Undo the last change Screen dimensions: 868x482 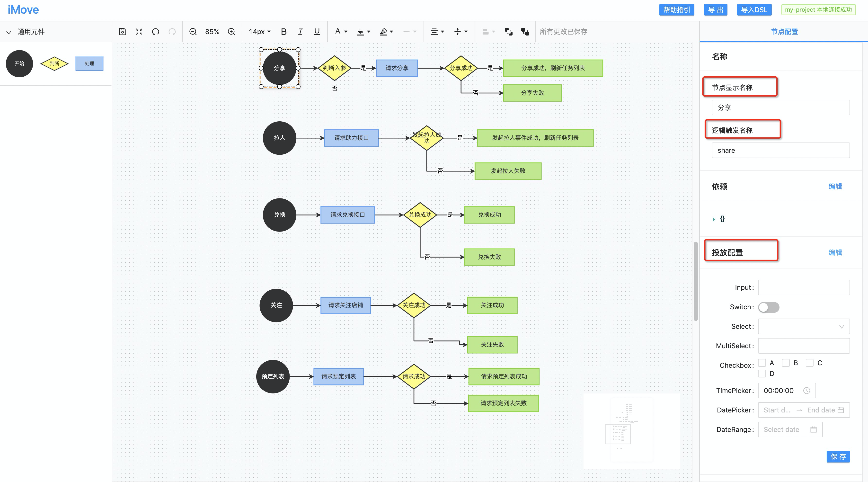point(155,32)
